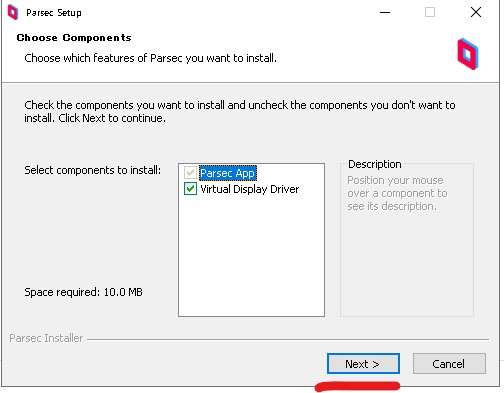Uncheck the Virtual Display Driver checkbox
504x393 pixels.
190,189
